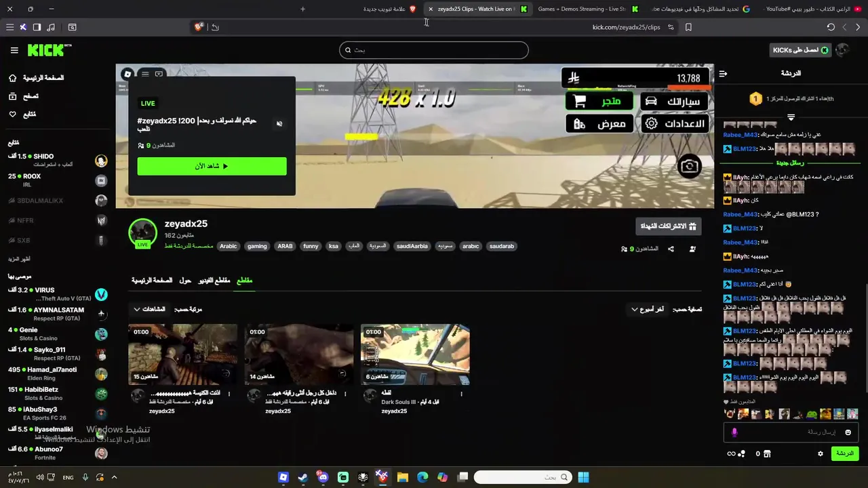Open ROOX channel in sidebar
Image resolution: width=868 pixels, height=488 pixels.
click(58, 180)
